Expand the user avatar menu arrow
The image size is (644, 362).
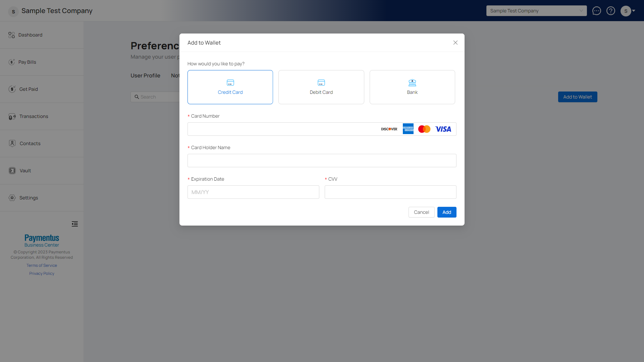[634, 11]
